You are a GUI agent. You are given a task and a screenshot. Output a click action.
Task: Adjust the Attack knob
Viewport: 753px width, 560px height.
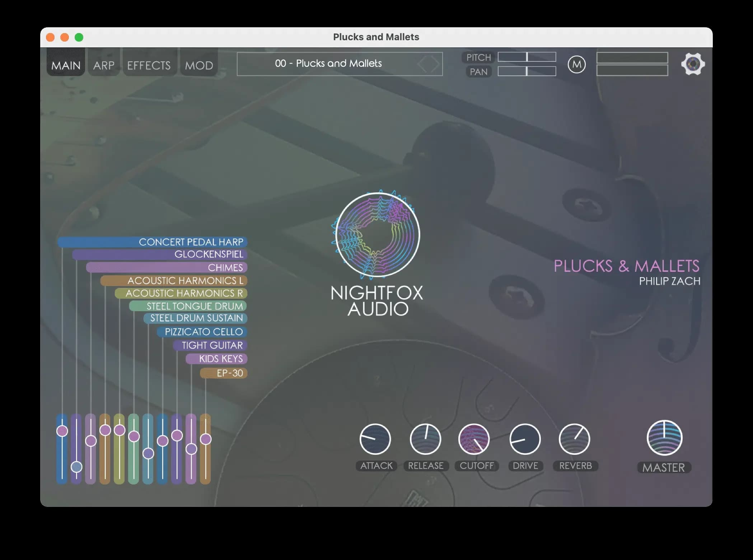click(375, 439)
